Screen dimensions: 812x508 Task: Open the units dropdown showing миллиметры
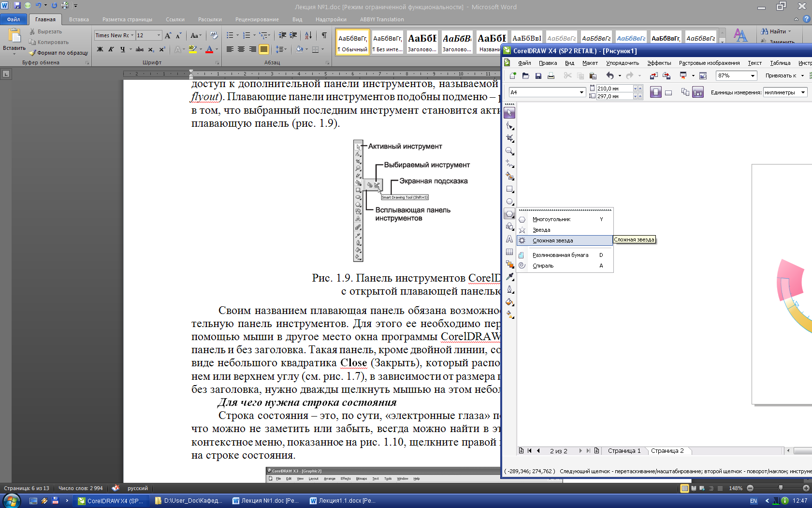[803, 92]
